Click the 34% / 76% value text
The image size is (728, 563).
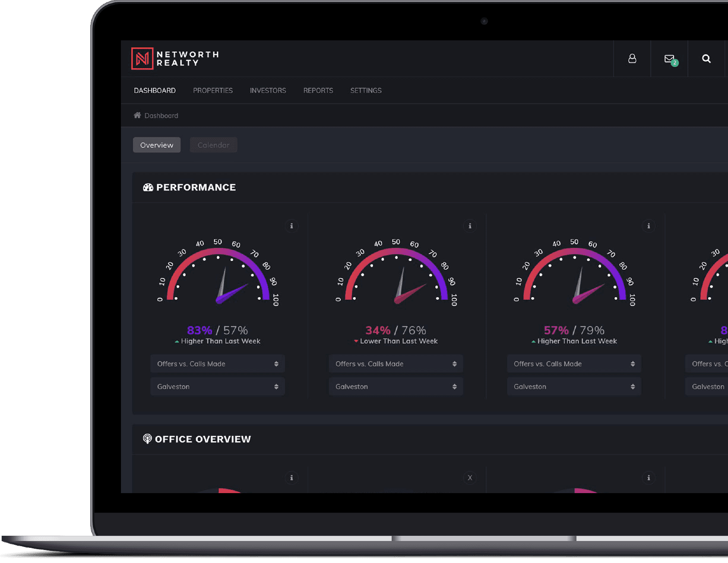pos(396,330)
